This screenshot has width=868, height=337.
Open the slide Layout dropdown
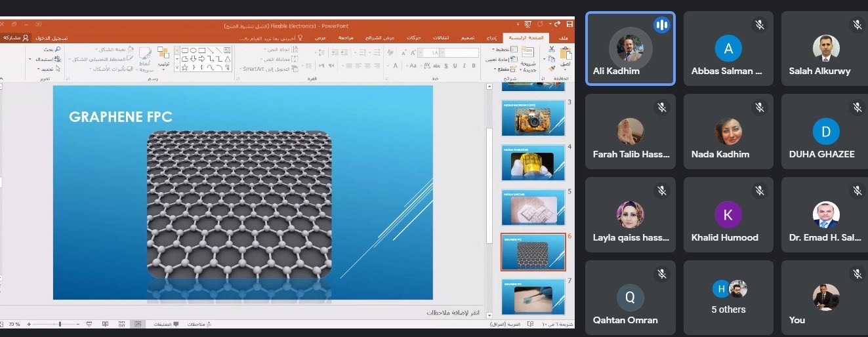click(504, 49)
